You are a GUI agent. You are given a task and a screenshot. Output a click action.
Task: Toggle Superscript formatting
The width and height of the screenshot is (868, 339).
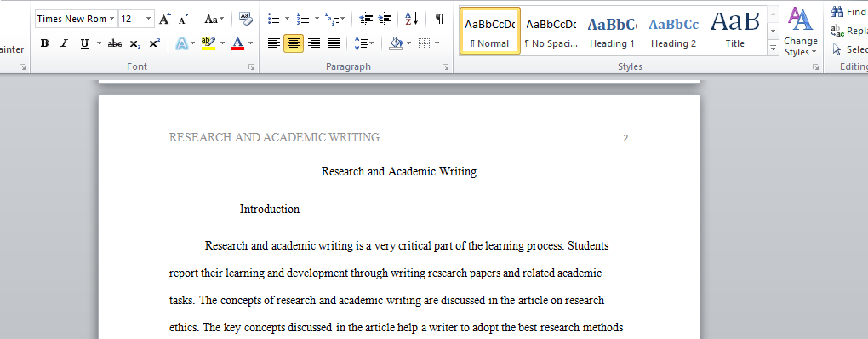pos(155,43)
